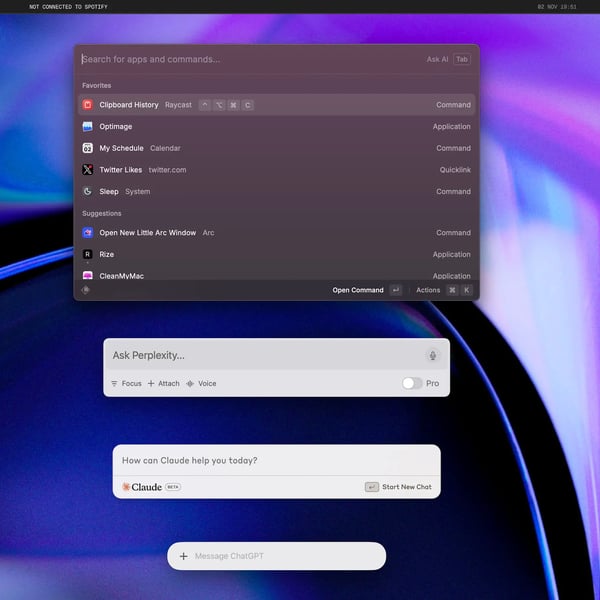
Task: Click the twitter.com subtitle text
Action: [167, 170]
